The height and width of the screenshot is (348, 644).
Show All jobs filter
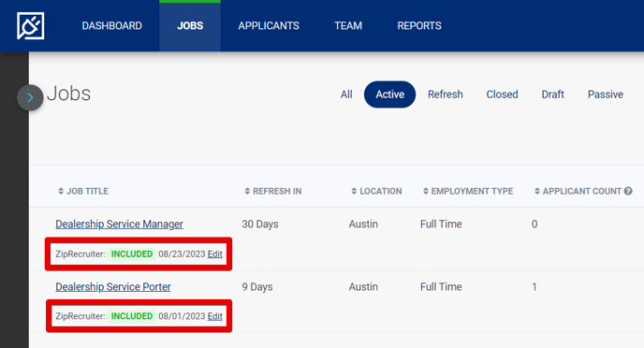pos(346,94)
